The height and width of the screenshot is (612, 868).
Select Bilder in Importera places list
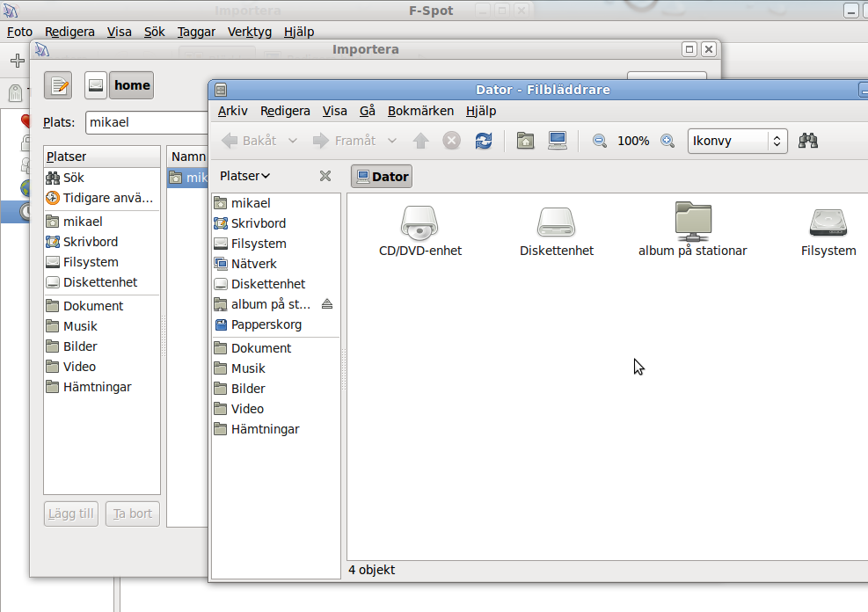(x=102, y=346)
